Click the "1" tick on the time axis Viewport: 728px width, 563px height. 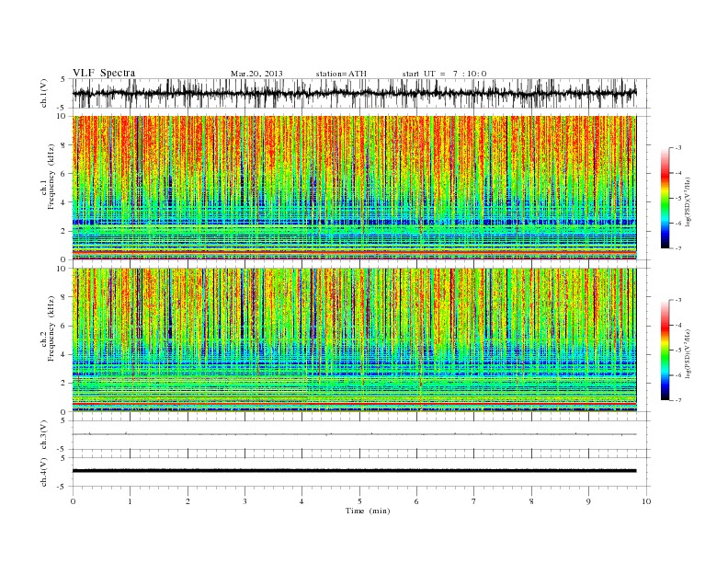pyautogui.click(x=131, y=501)
